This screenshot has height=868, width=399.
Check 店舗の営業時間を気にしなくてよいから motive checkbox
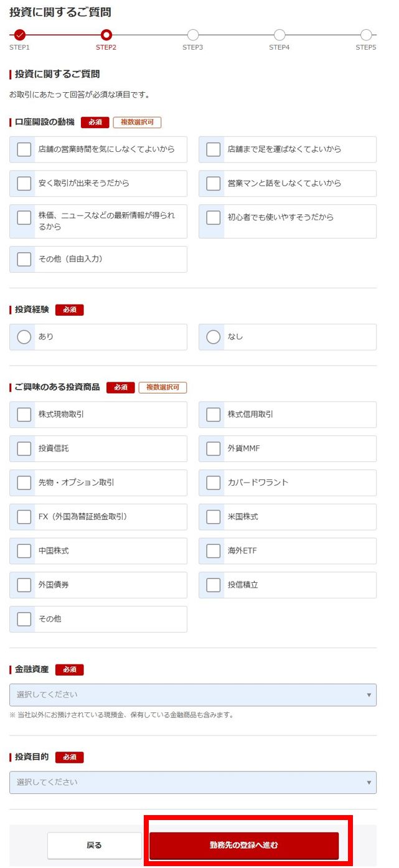[x=23, y=149]
